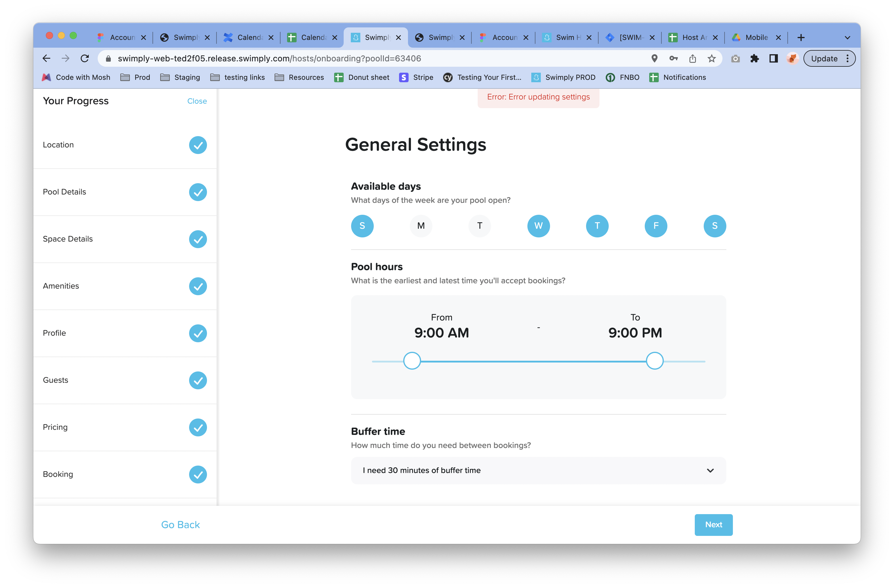Screen dimensions: 894x588
Task: Open the buffer time dropdown
Action: point(538,470)
